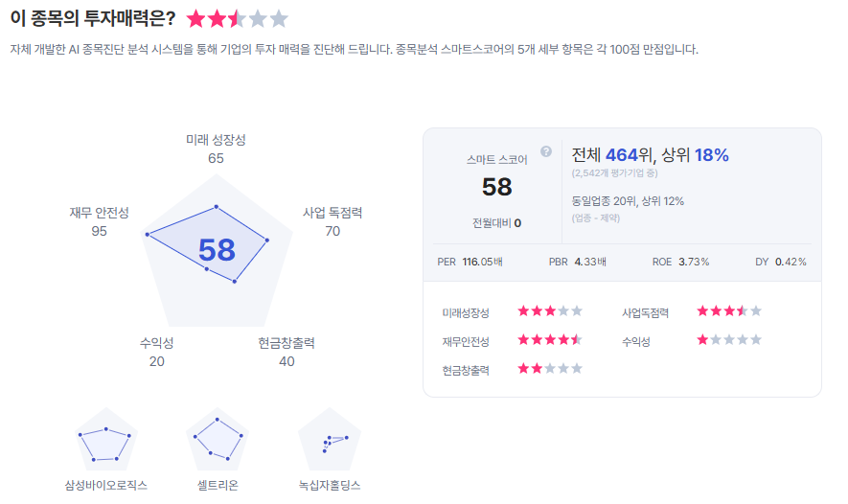This screenshot has width=848, height=504.
Task: Click the 녹십자홀딩스 company name link
Action: point(330,485)
